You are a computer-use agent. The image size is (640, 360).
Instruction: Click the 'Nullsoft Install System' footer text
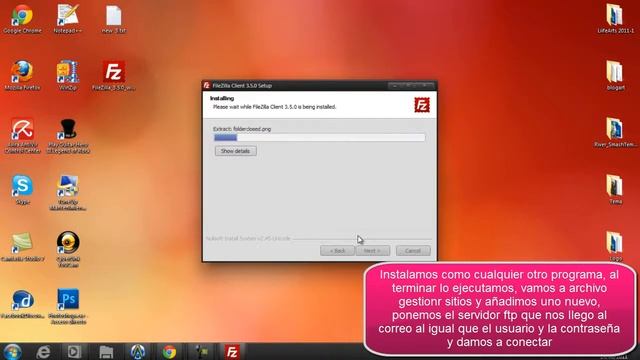[248, 238]
